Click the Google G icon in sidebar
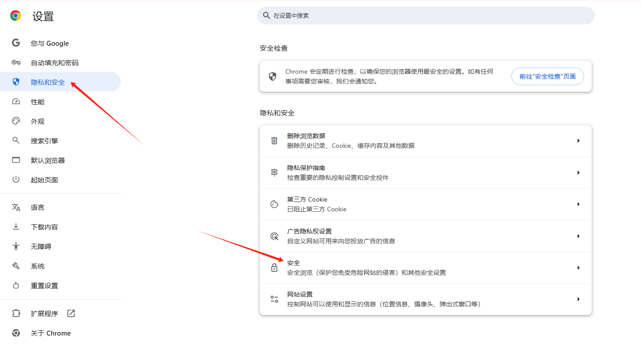 point(16,43)
